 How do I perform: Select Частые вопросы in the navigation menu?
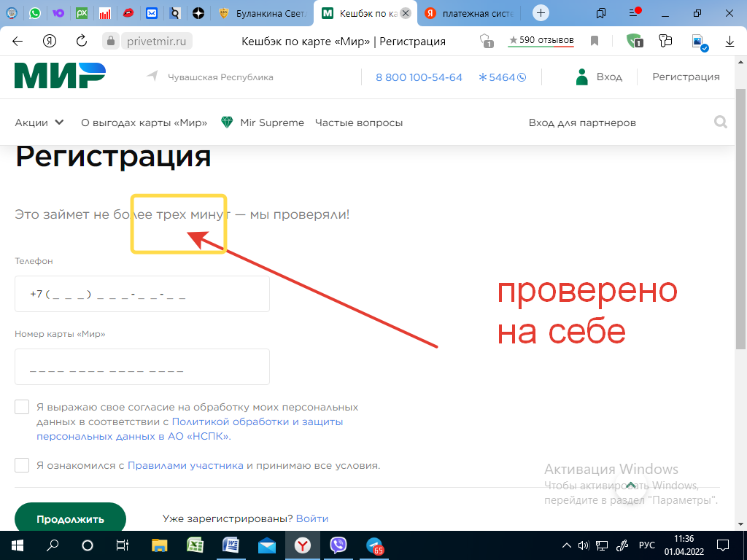click(x=358, y=122)
